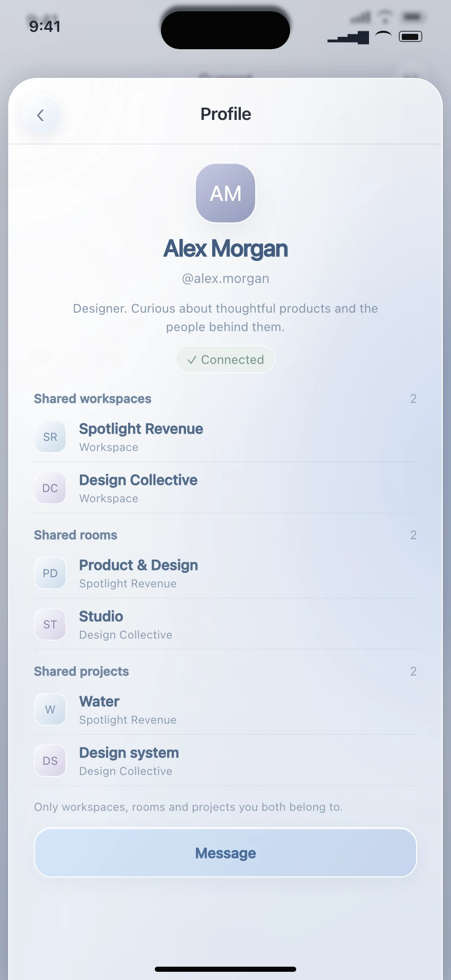
Task: Open the Spotlight Revenue workspace
Action: [225, 437]
